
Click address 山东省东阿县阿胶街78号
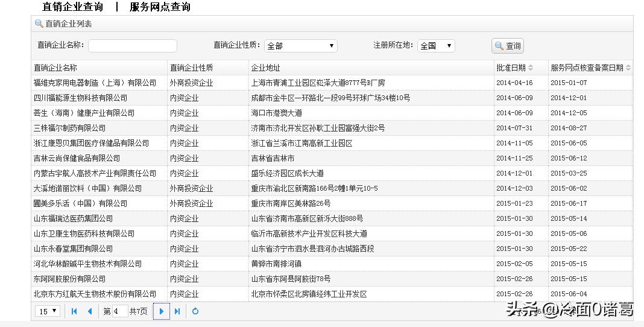(x=291, y=279)
